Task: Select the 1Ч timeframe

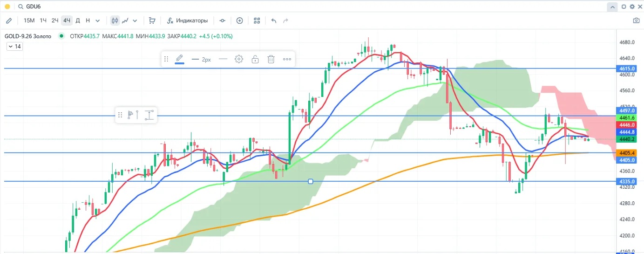Action: pyautogui.click(x=43, y=21)
